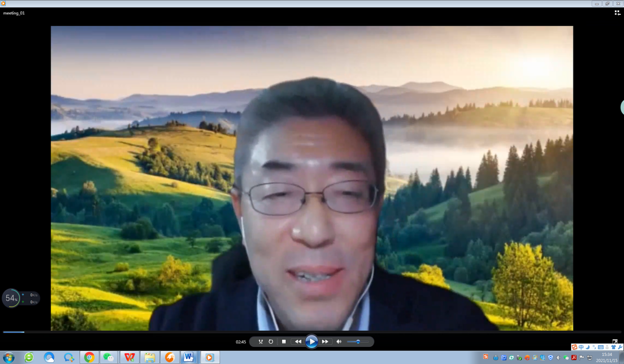Open Windows Explorer folder in taskbar

tap(150, 357)
